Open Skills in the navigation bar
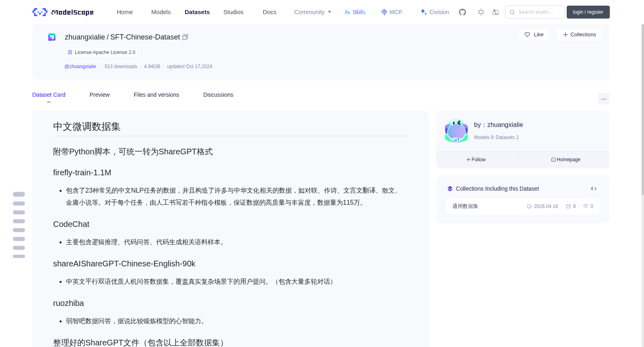Viewport: 644px width, 347px height. click(x=355, y=12)
